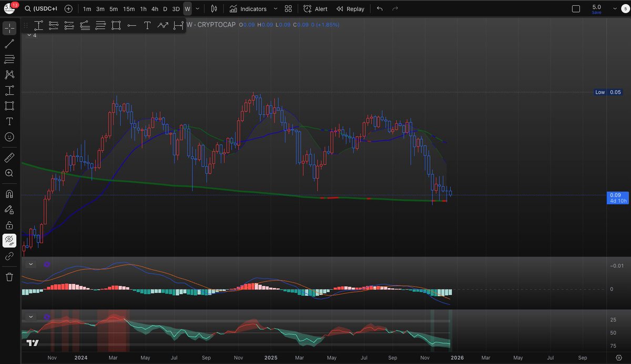Click the Low 0.05 price label
Screen dimensions: 631x364
click(608, 92)
